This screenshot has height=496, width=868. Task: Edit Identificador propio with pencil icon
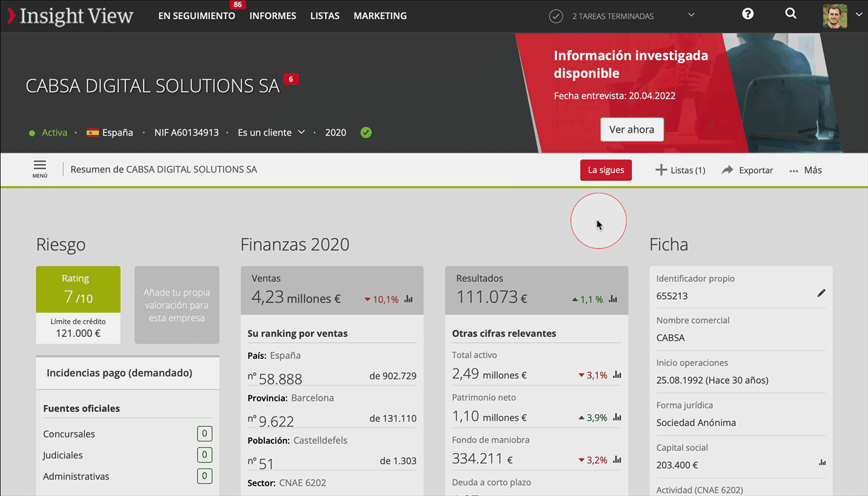pyautogui.click(x=821, y=293)
